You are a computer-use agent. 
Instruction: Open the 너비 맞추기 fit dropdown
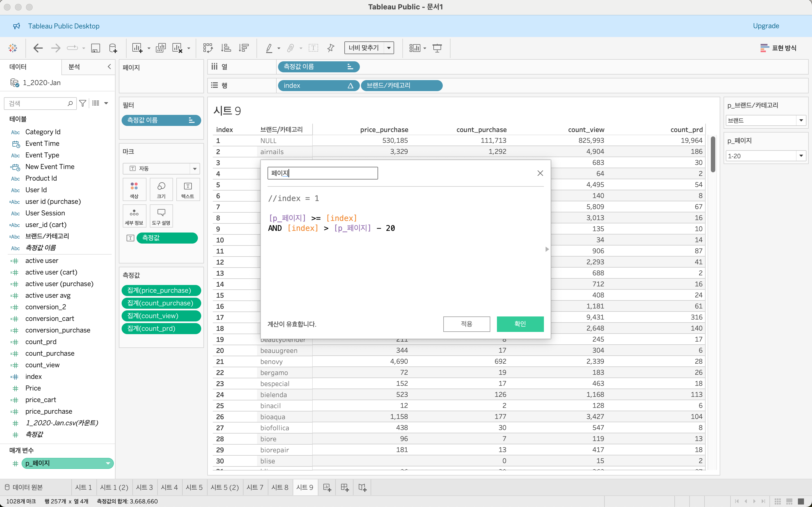click(389, 48)
